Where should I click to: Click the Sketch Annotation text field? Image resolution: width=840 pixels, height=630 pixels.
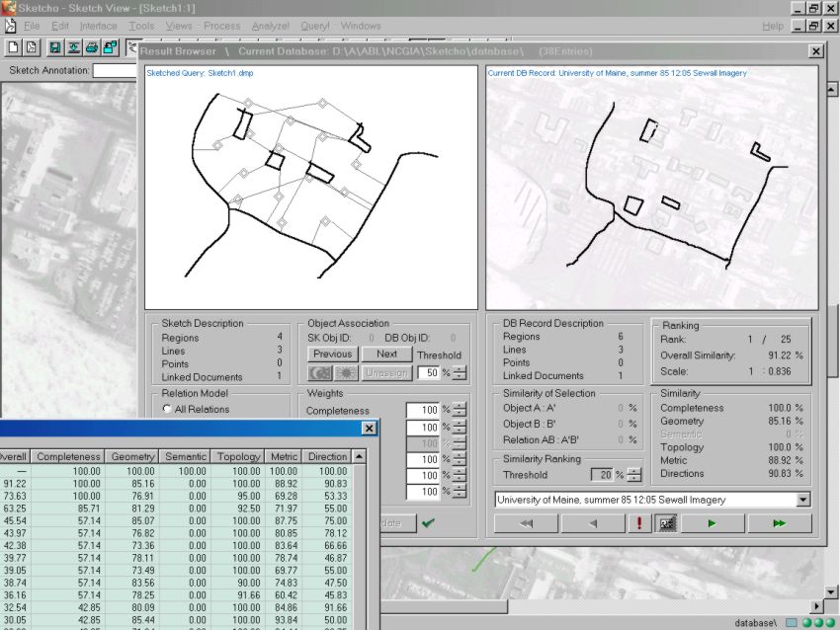(115, 70)
